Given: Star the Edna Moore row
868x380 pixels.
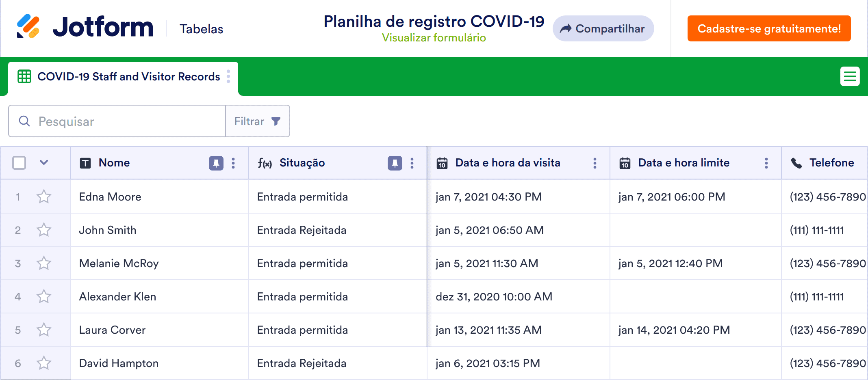Looking at the screenshot, I should (x=44, y=197).
